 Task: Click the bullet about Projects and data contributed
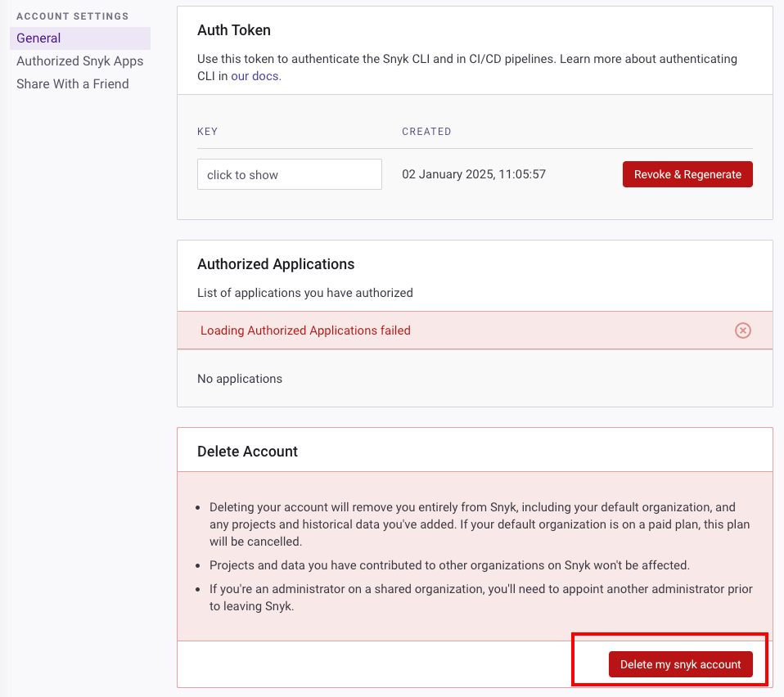pyautogui.click(x=449, y=565)
